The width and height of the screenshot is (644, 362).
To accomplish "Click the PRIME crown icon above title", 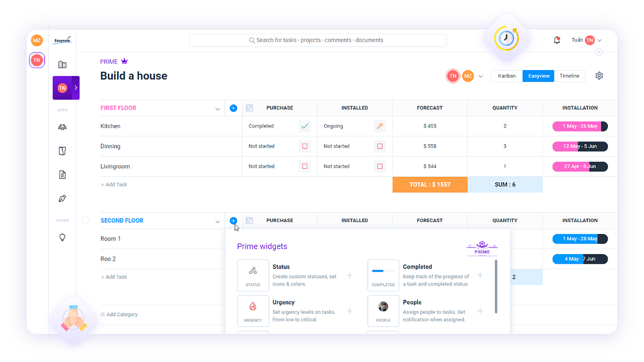I will pyautogui.click(x=124, y=61).
